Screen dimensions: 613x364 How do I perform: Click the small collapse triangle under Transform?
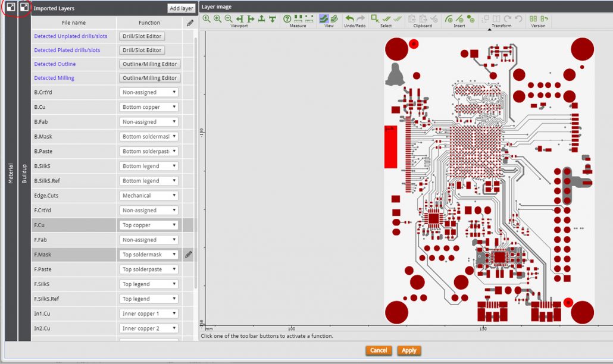click(489, 30)
